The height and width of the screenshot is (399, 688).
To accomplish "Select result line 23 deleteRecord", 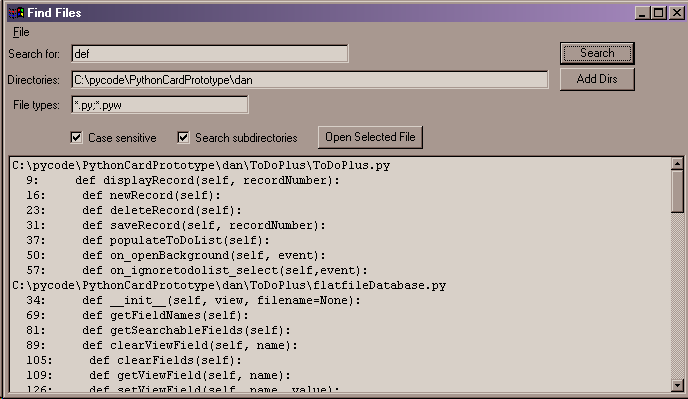I will pos(134,210).
